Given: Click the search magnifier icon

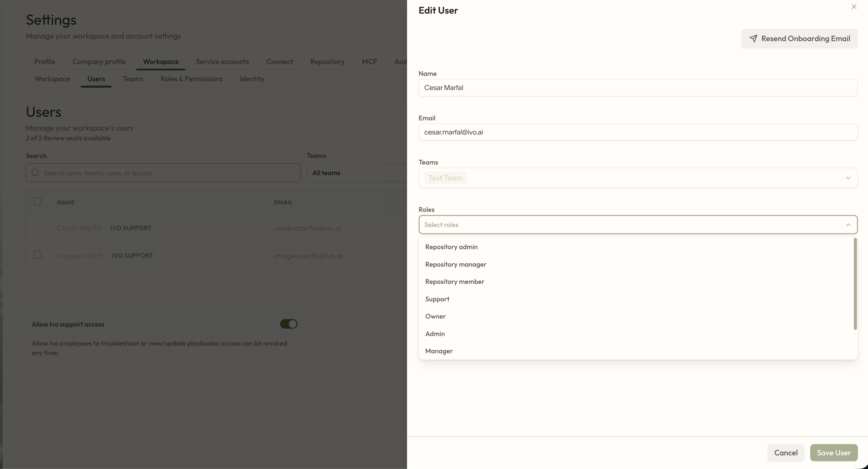Looking at the screenshot, I should 35,173.
